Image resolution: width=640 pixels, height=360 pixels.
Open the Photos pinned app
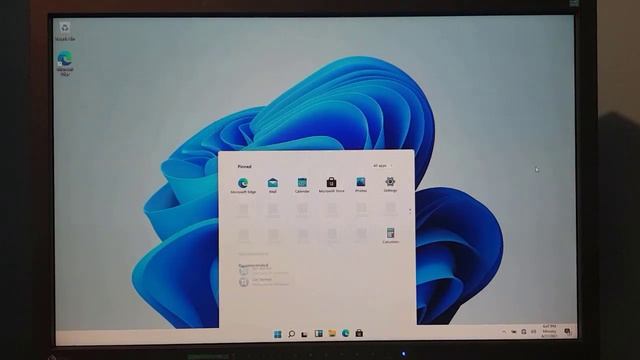(361, 184)
